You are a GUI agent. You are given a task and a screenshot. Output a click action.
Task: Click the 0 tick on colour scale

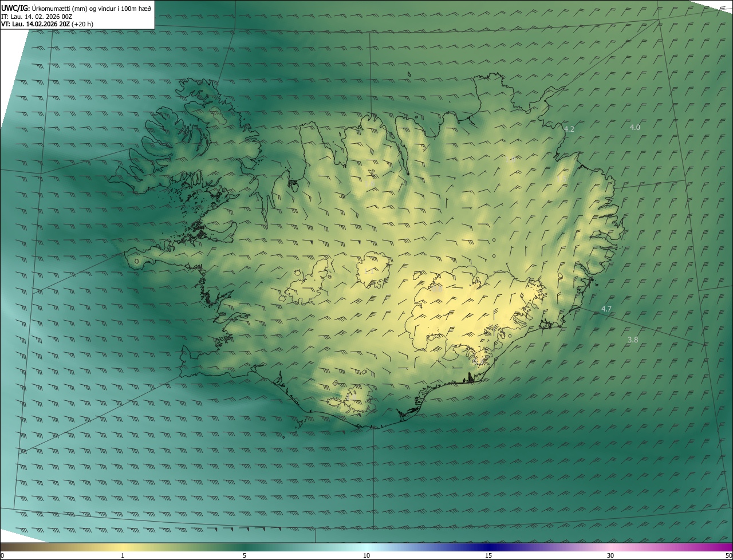pos(2,555)
